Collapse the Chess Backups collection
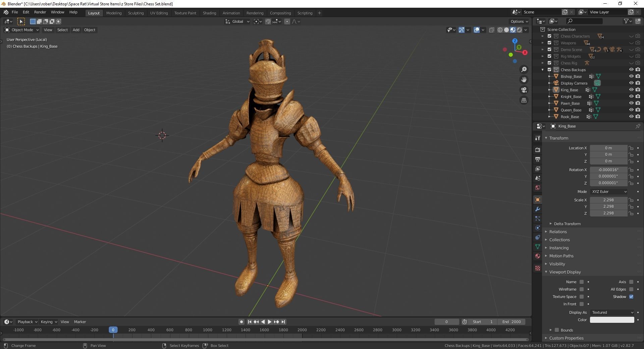 tap(543, 70)
